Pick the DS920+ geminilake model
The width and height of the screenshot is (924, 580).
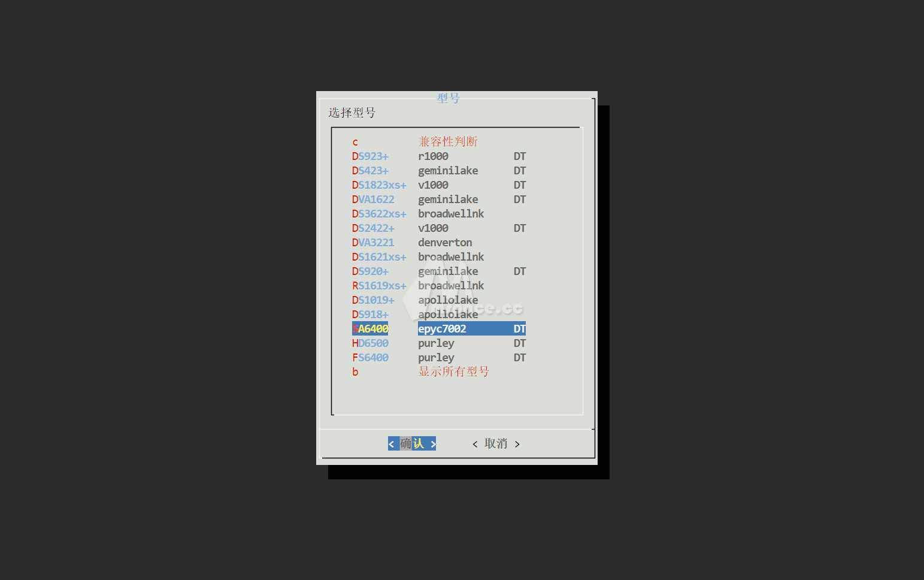coord(370,271)
